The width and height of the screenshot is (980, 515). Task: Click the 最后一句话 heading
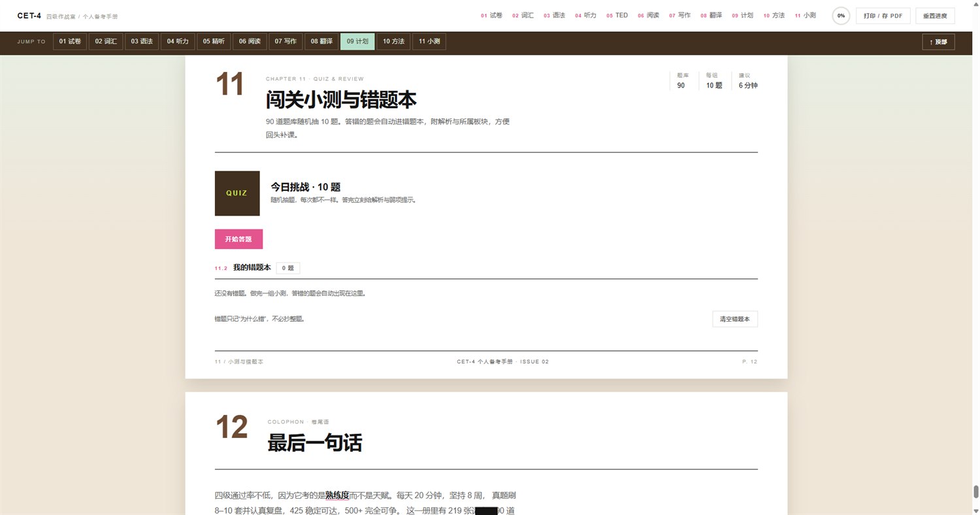coord(315,442)
